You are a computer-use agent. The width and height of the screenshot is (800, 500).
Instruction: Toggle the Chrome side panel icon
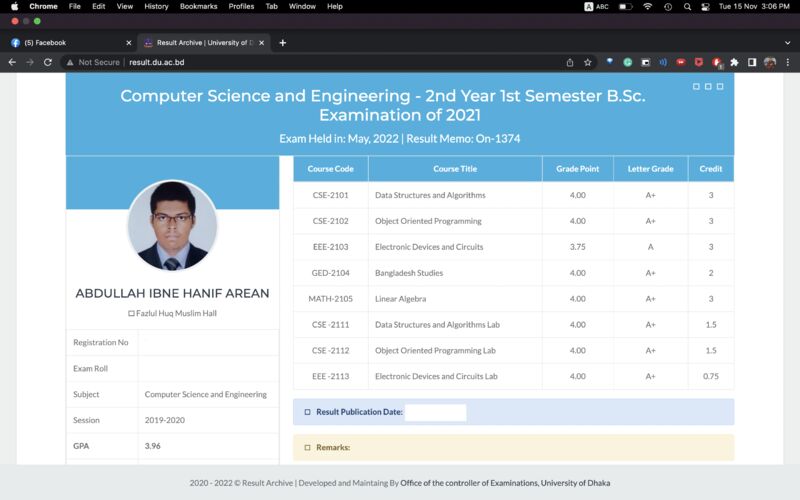[x=752, y=62]
